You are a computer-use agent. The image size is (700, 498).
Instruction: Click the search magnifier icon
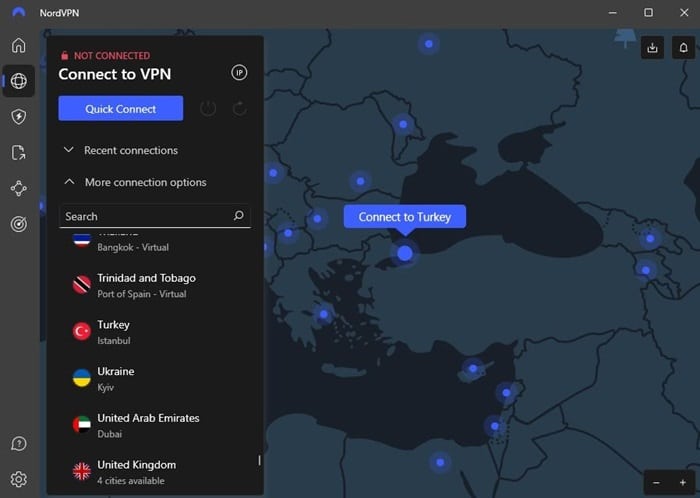(238, 216)
